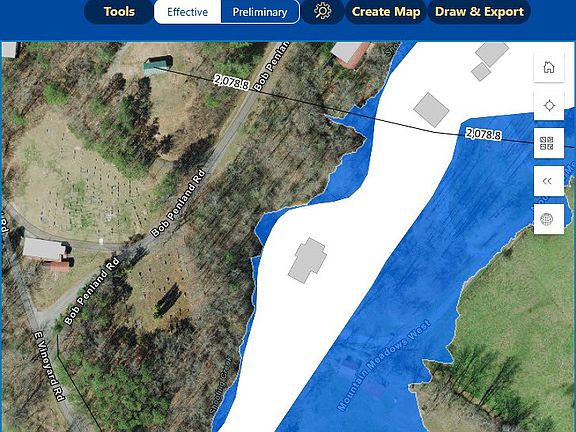The width and height of the screenshot is (576, 432).
Task: Activate the locate-me crosshair icon
Action: pyautogui.click(x=549, y=106)
